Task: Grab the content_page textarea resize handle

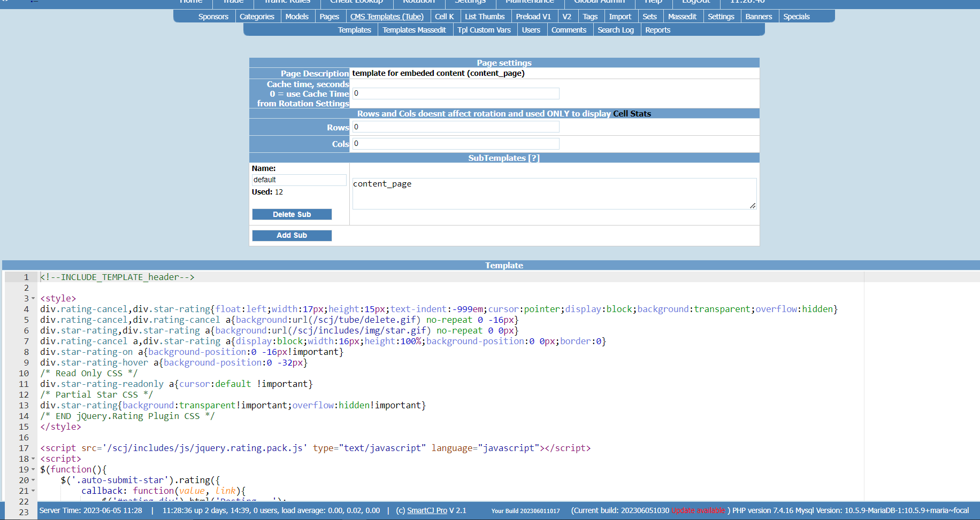Action: pos(753,206)
